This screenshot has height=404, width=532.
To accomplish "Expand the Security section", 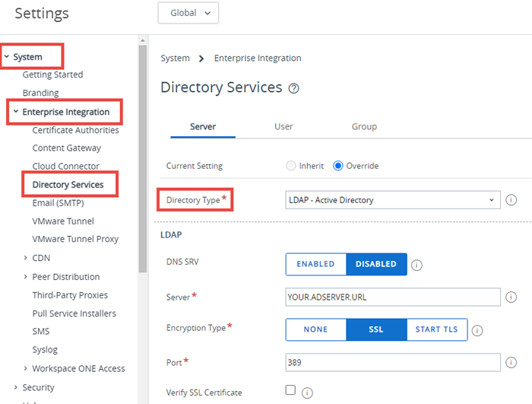I will 16,387.
